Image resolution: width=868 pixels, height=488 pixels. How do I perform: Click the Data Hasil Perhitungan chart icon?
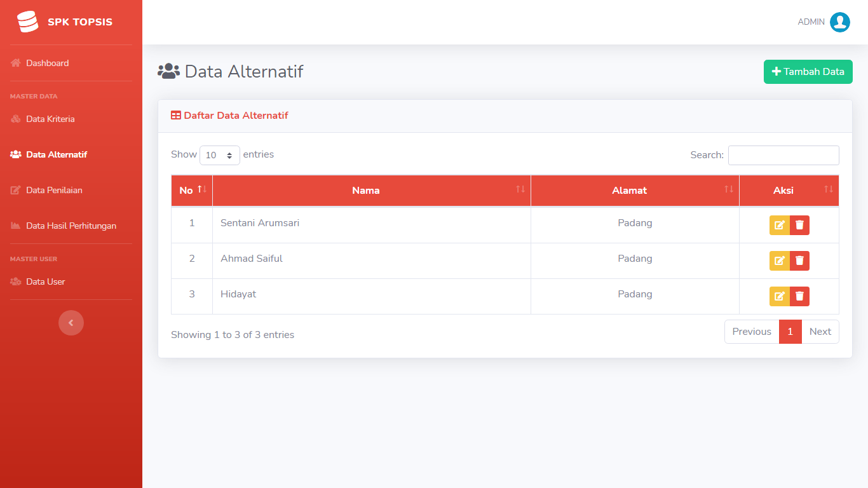[16, 226]
